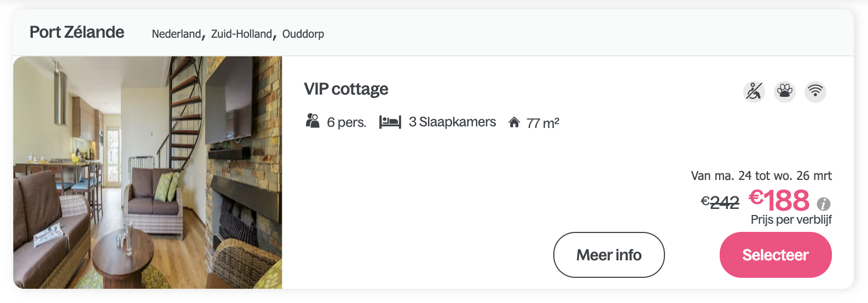Click the pets allowed paw icon
The height and width of the screenshot is (303, 868).
[x=785, y=91]
